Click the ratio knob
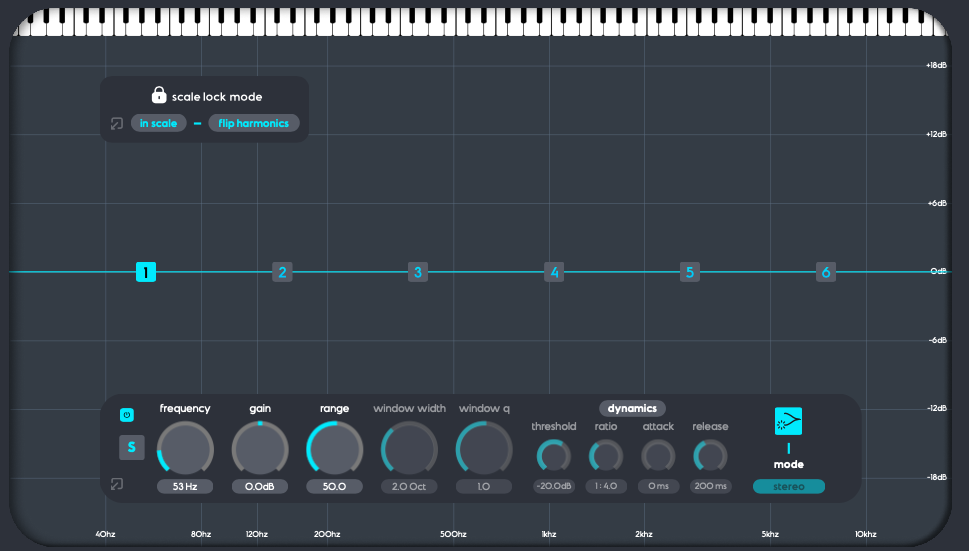 (x=606, y=456)
